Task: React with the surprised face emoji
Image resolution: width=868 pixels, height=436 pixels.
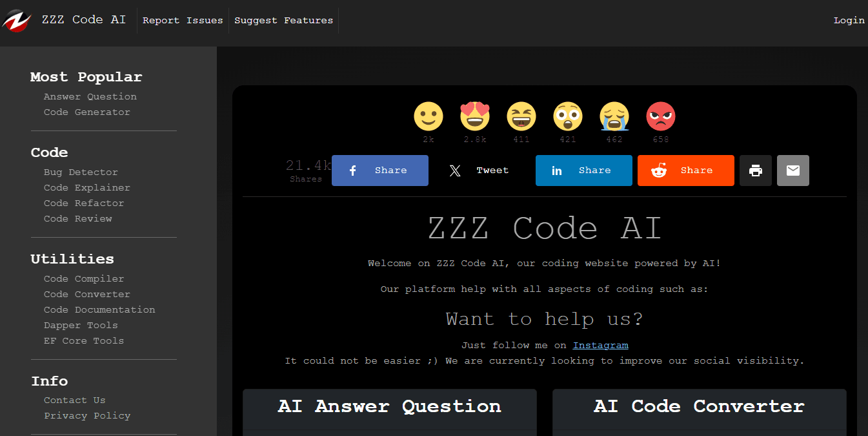Action: pos(568,117)
